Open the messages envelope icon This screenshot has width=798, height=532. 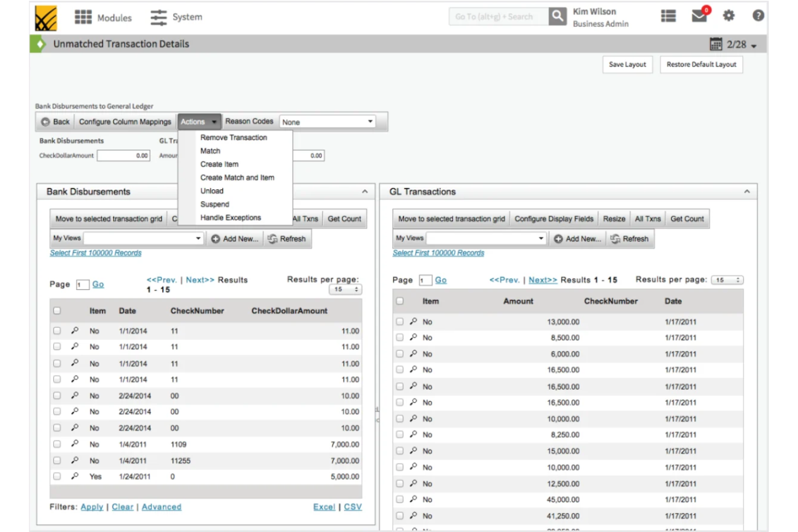pyautogui.click(x=699, y=16)
